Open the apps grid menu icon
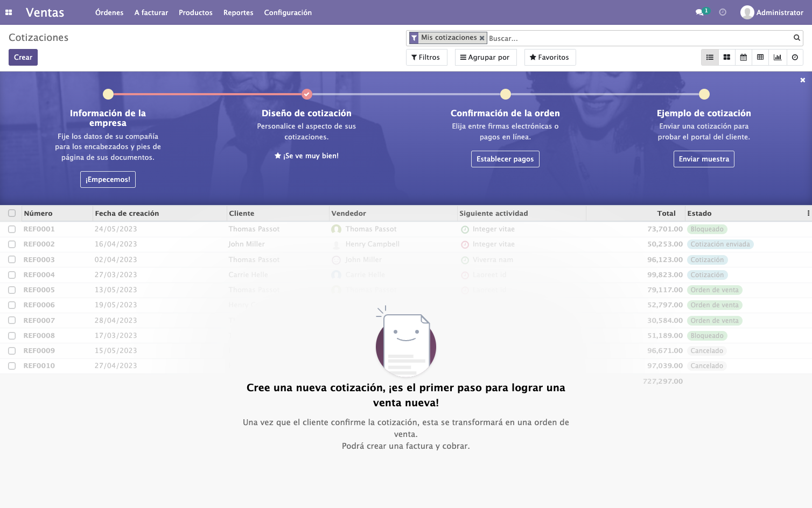812x508 pixels. pos(9,12)
